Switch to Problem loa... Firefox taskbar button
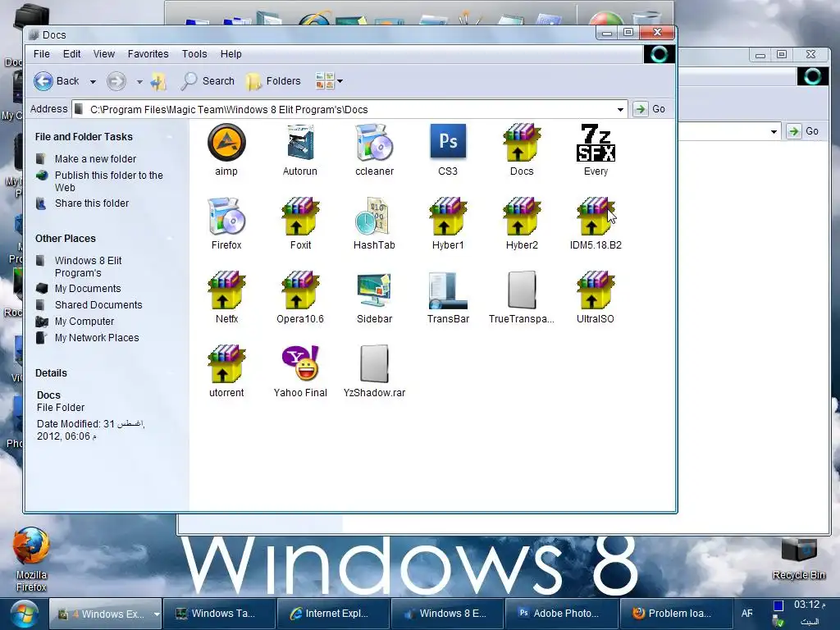The height and width of the screenshot is (630, 840). click(675, 614)
